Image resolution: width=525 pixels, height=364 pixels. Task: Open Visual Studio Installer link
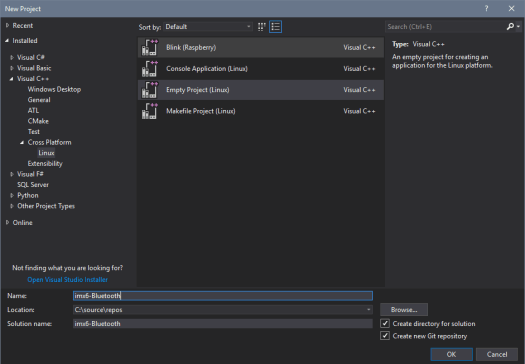(x=68, y=280)
